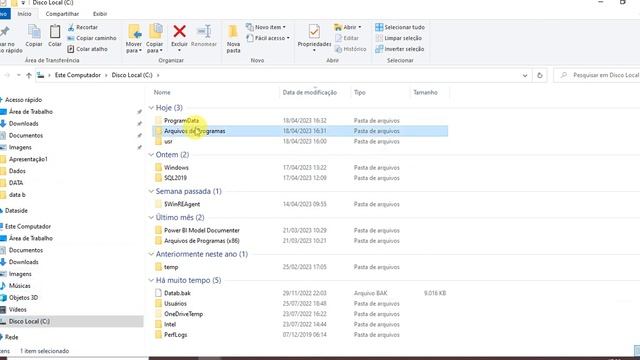Select the SQL2019 folder
The image size is (640, 360).
pos(300,178)
